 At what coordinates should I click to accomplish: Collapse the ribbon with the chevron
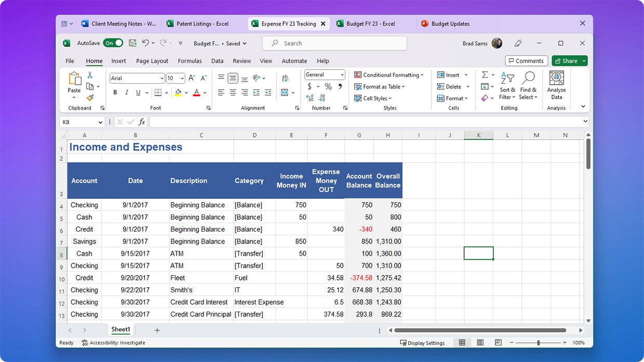(x=583, y=106)
